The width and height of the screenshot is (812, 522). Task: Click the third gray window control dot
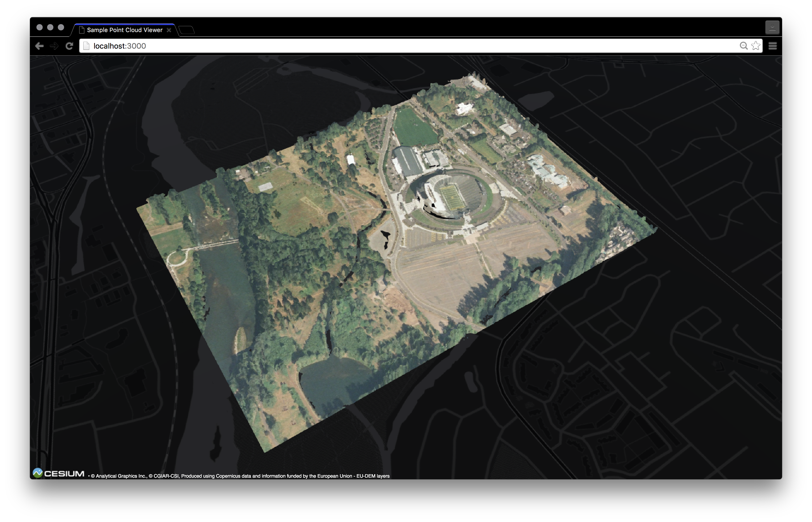(61, 28)
